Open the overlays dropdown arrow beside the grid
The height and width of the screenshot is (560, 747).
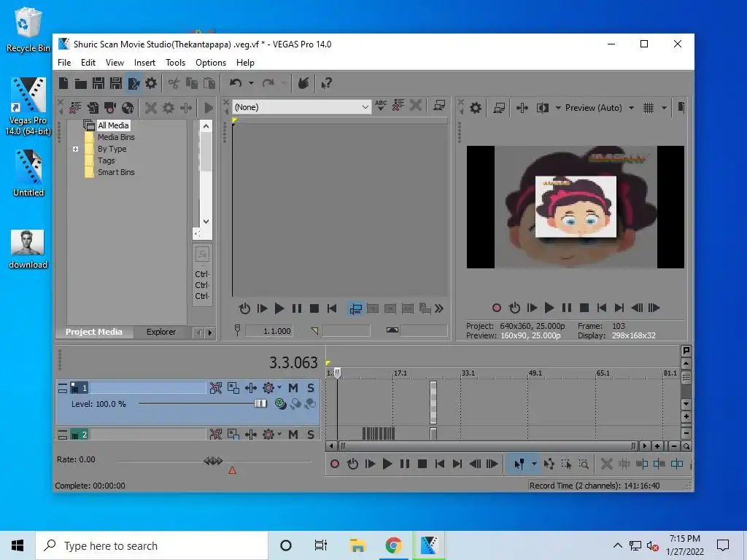tap(664, 108)
